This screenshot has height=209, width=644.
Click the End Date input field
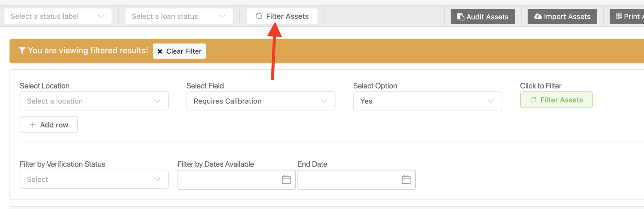coord(357,180)
